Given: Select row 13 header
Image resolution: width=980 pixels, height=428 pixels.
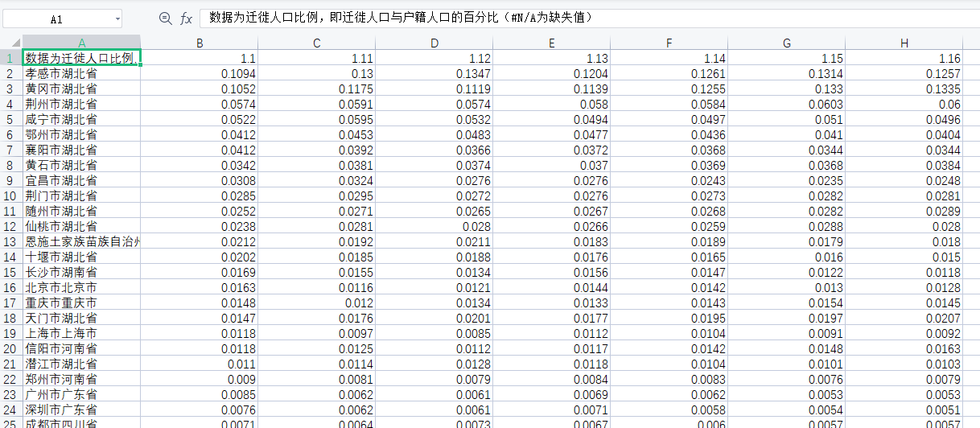Looking at the screenshot, I should (11, 241).
